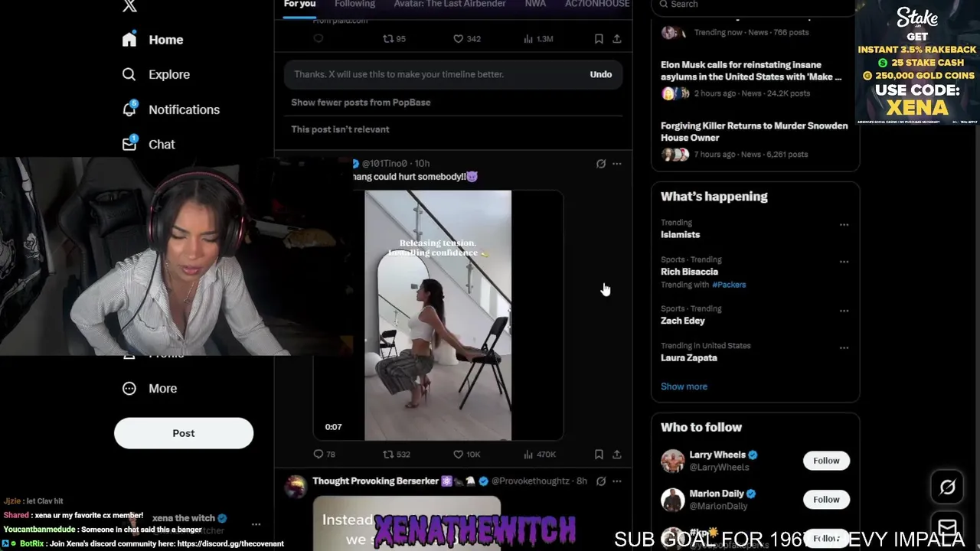Share the top post near 1.3M views
The height and width of the screenshot is (551, 980).
point(617,38)
